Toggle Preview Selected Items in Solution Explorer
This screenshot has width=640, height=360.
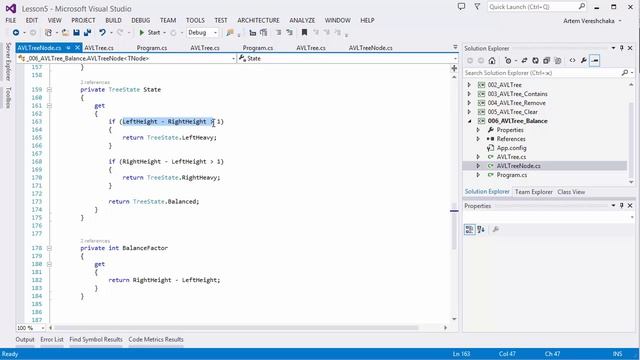tap(595, 60)
